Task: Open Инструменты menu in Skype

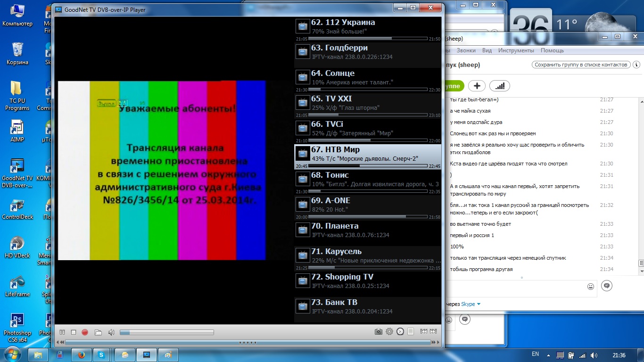Action: point(516,50)
